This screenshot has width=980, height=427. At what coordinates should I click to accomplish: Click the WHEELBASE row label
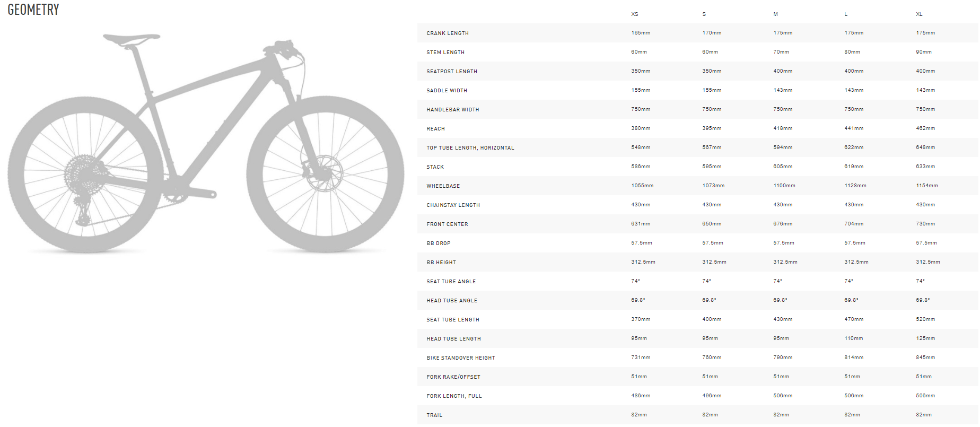click(443, 186)
